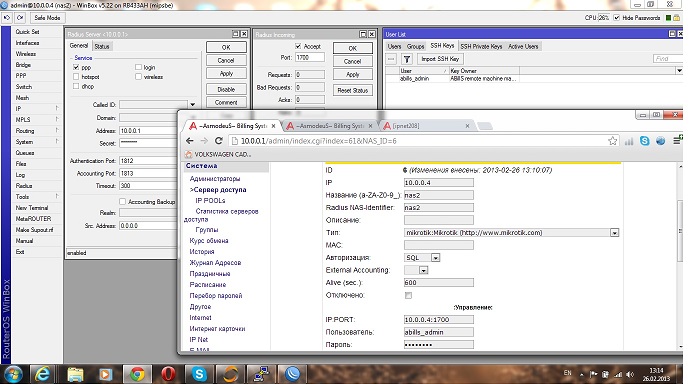Viewport: 689px width, 384px height.
Task: Click the Safe Mode button
Action: click(47, 18)
